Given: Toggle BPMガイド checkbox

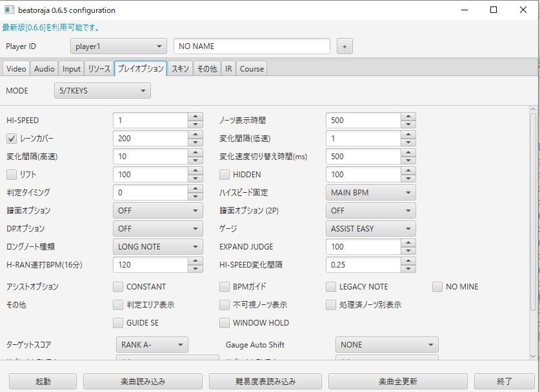Looking at the screenshot, I should pos(225,287).
